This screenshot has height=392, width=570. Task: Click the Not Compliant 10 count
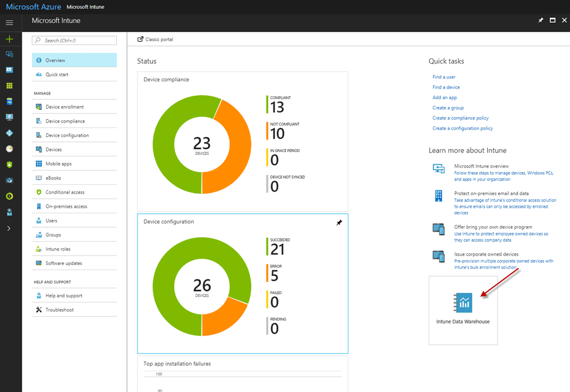pos(277,134)
